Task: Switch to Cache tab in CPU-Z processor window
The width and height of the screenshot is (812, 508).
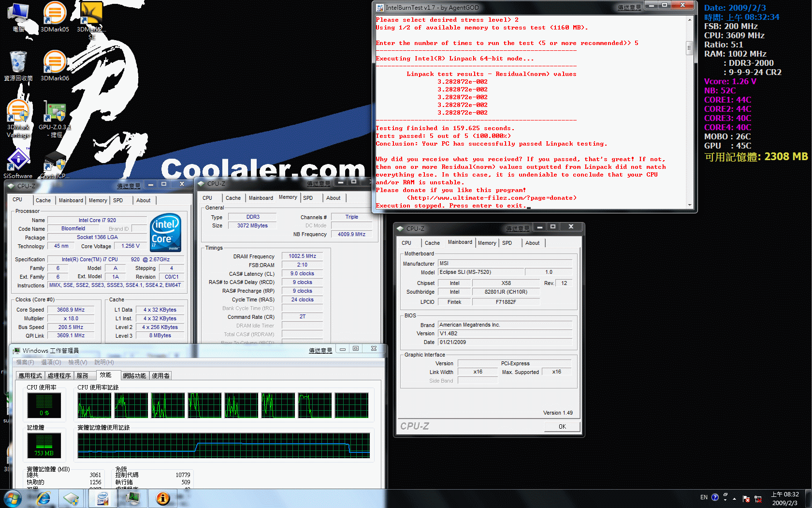Action: point(43,200)
